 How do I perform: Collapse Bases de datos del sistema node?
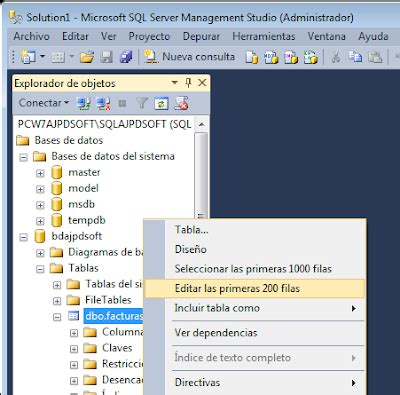pos(23,157)
